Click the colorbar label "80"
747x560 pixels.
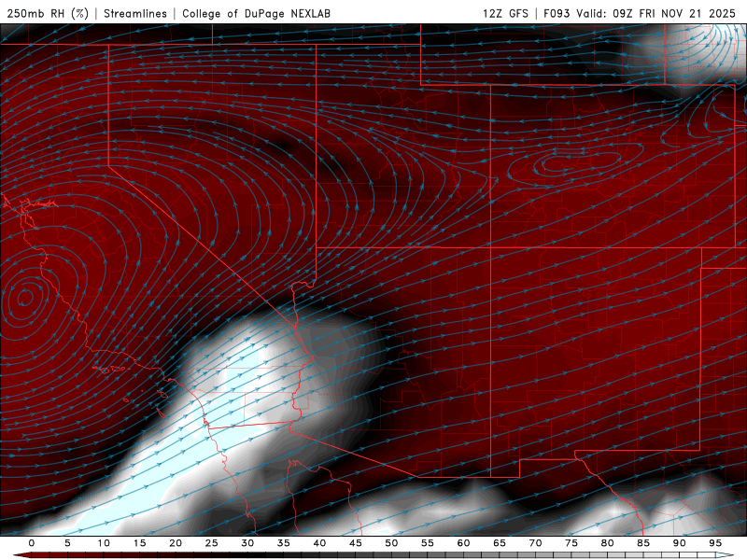[608, 543]
